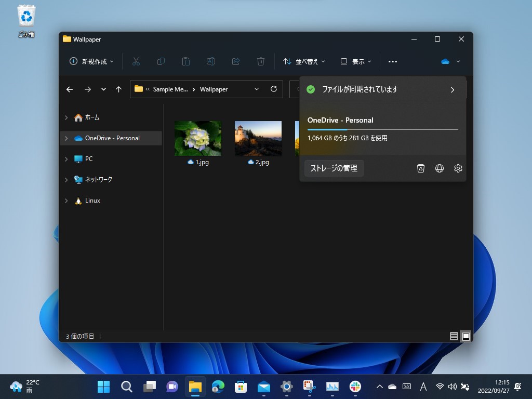Expand the OneDrive - Personal tree node
Image resolution: width=532 pixels, height=399 pixels.
pyautogui.click(x=66, y=138)
